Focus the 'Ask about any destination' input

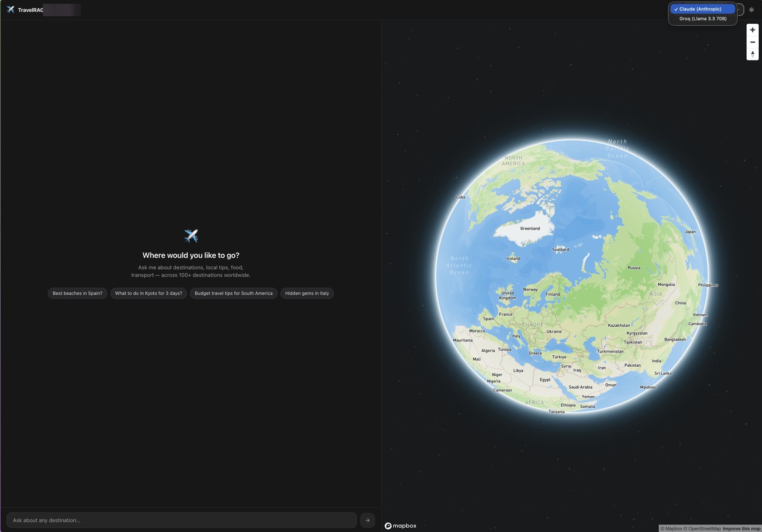click(x=181, y=520)
